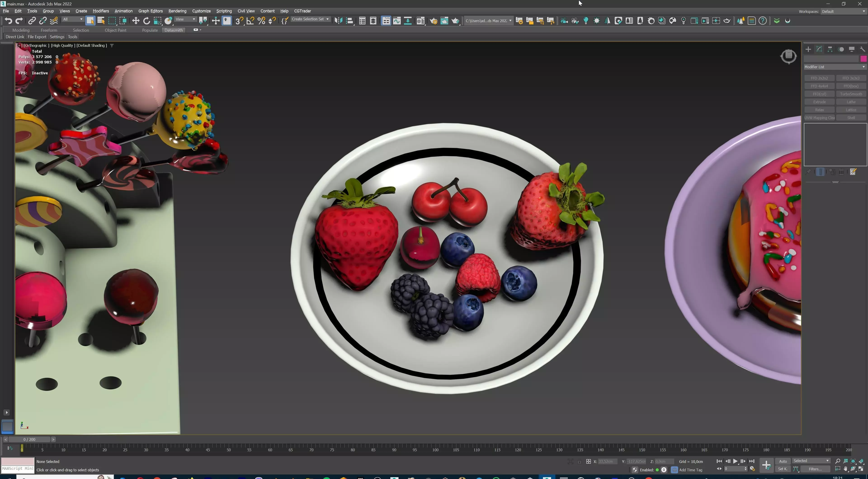Toggle Spinner Snap

(x=272, y=21)
